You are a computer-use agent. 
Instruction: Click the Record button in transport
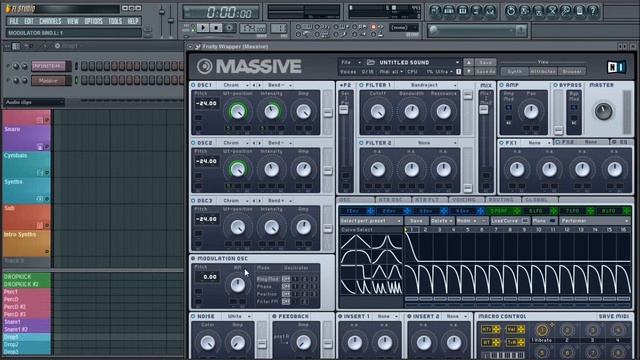tap(229, 28)
